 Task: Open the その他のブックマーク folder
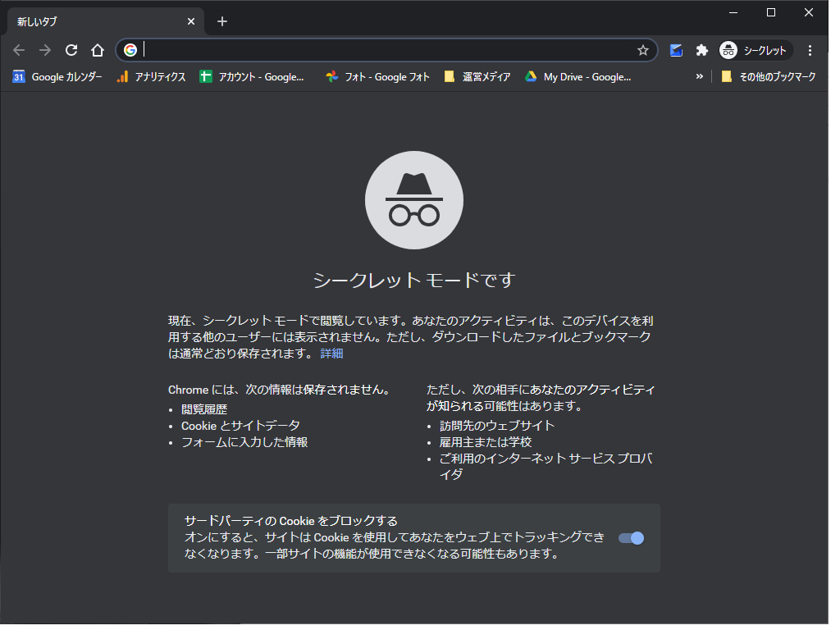pyautogui.click(x=768, y=76)
